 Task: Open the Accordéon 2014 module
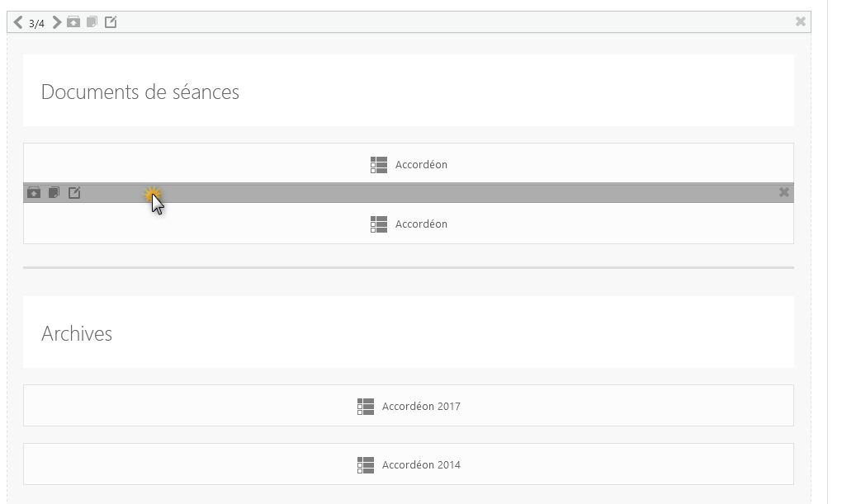coord(408,464)
